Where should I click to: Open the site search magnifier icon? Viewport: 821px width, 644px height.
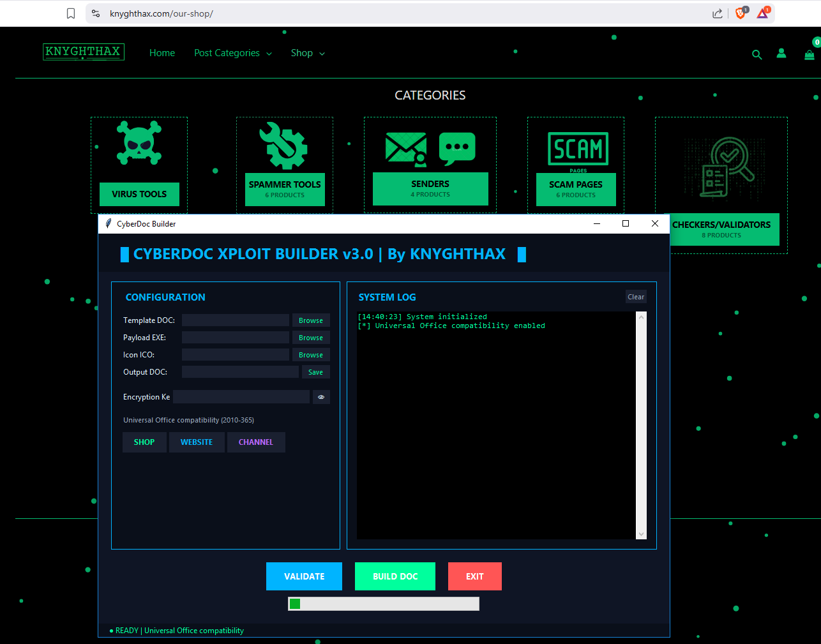point(757,55)
